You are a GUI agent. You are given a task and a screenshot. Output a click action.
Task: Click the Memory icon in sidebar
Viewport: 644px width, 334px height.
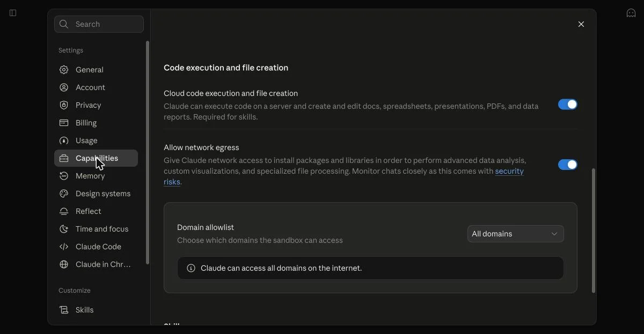point(64,176)
